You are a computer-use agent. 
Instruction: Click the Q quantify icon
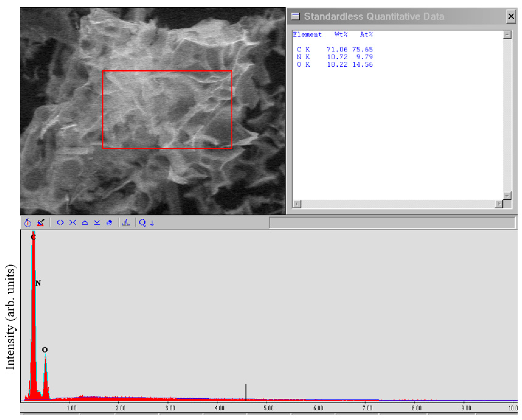click(x=142, y=223)
